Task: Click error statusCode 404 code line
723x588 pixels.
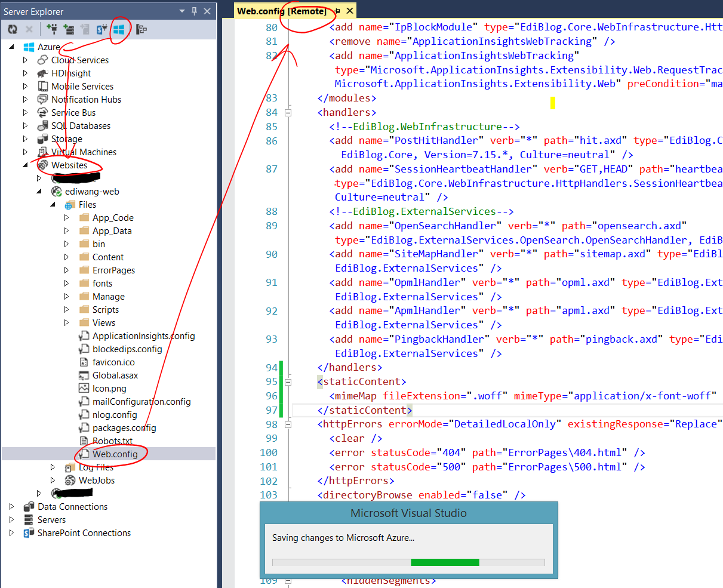Action: (x=487, y=452)
